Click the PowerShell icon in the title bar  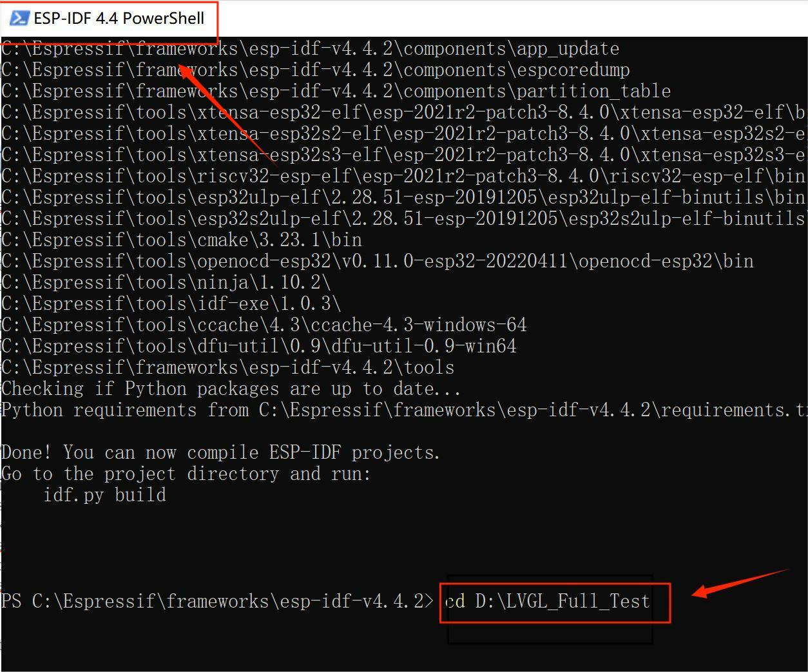click(x=19, y=18)
